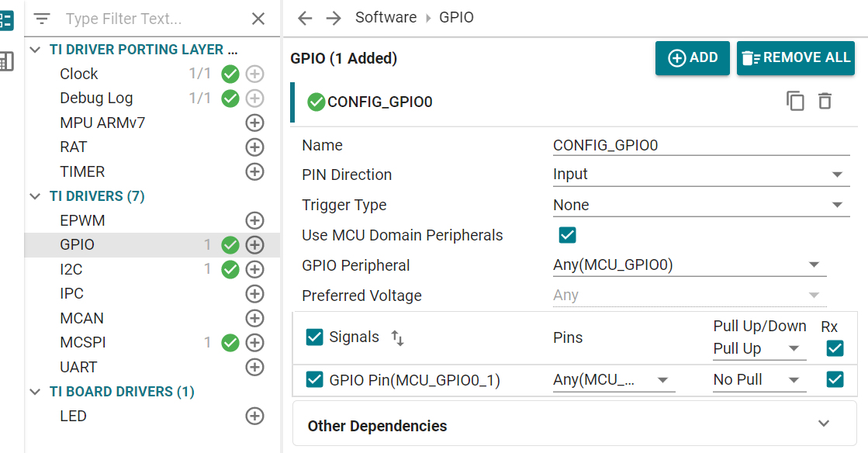Select GPIO in the breadcrumb trail
868x453 pixels.
pyautogui.click(x=457, y=17)
